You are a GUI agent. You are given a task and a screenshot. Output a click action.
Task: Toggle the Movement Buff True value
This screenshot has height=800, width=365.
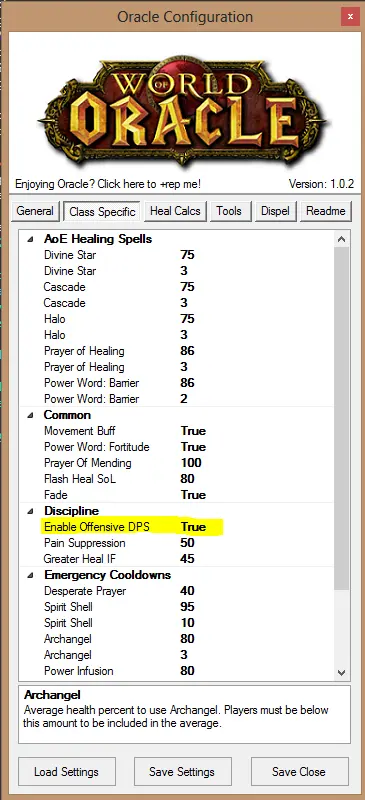pos(193,431)
